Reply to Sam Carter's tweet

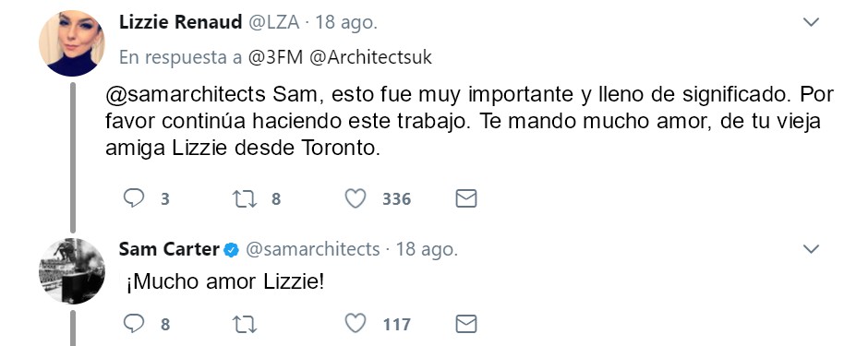click(x=133, y=323)
